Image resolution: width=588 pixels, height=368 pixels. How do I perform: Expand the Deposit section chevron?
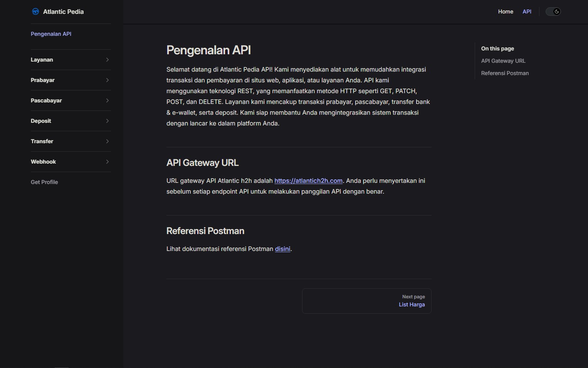click(107, 121)
